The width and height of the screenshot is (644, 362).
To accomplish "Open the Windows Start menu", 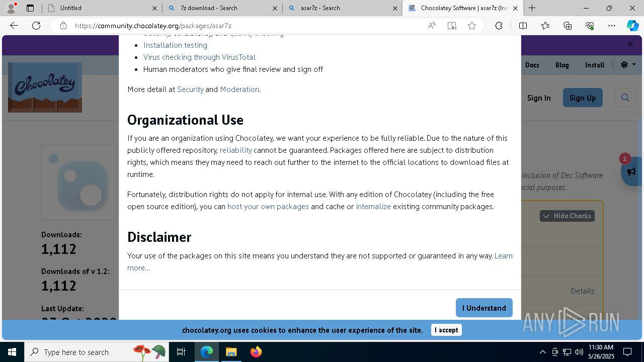I will tap(12, 352).
